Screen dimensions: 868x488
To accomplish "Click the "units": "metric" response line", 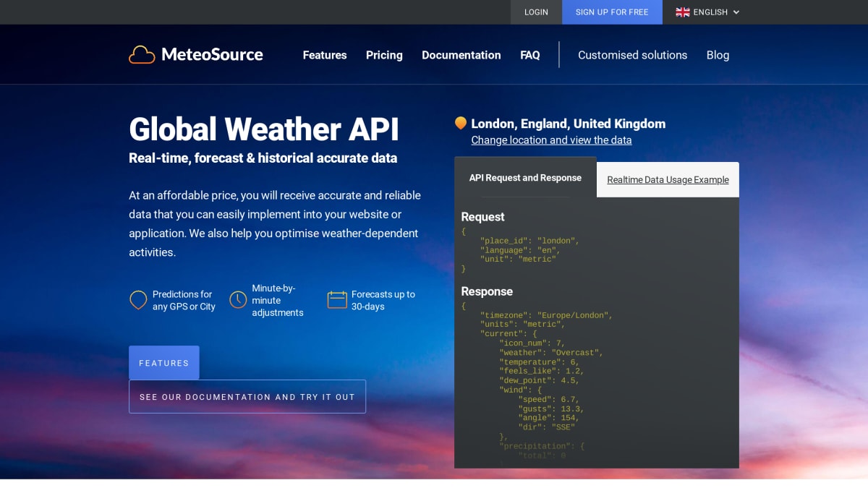I will pyautogui.click(x=522, y=325).
